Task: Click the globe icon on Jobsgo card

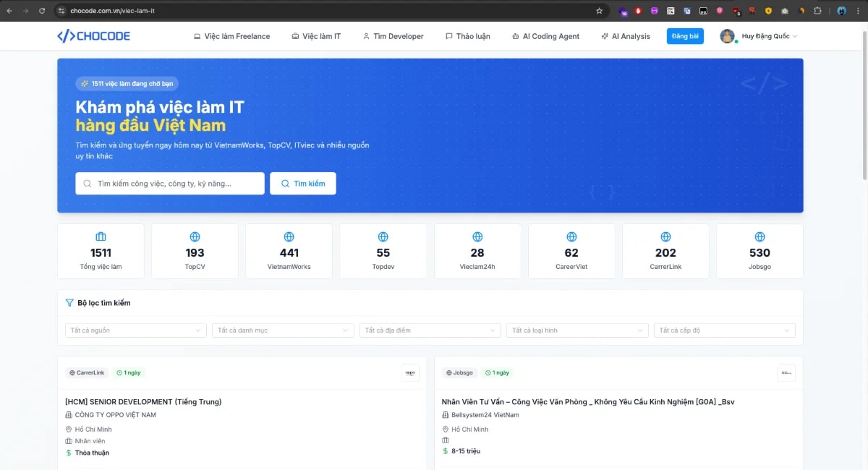Action: click(759, 237)
